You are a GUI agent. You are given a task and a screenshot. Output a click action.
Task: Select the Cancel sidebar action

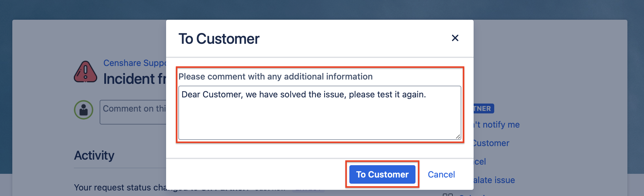click(479, 161)
